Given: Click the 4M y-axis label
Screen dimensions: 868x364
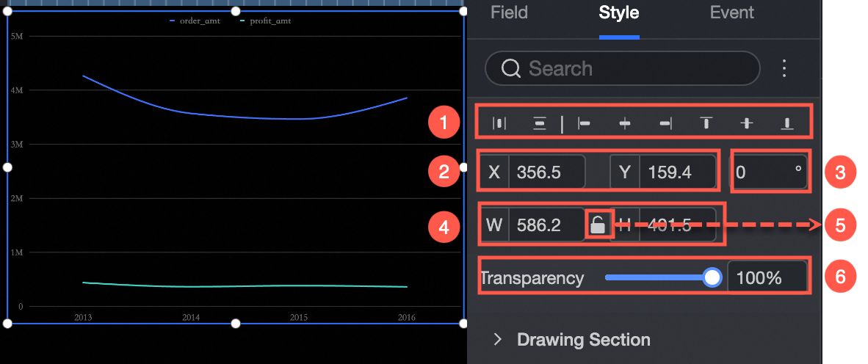Looking at the screenshot, I should click(x=16, y=90).
